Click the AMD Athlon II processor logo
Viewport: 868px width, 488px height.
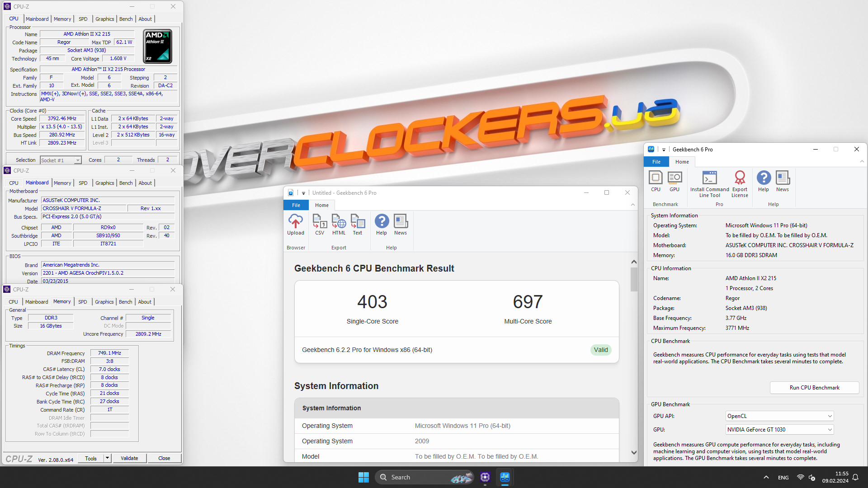[157, 46]
